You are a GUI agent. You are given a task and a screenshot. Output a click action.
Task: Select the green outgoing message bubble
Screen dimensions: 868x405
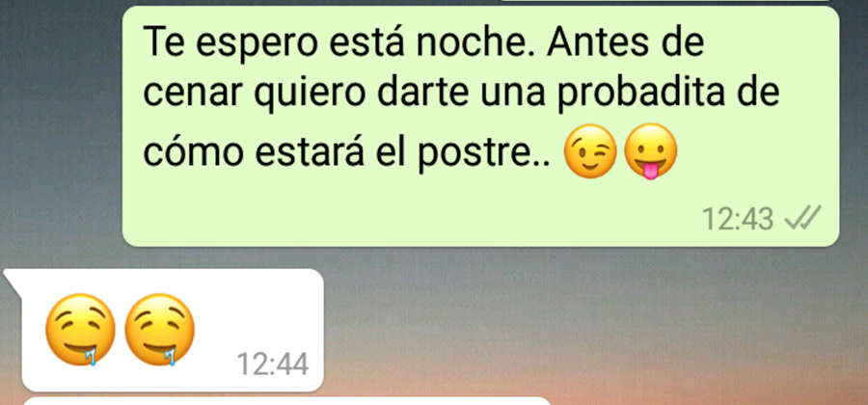[x=480, y=126]
